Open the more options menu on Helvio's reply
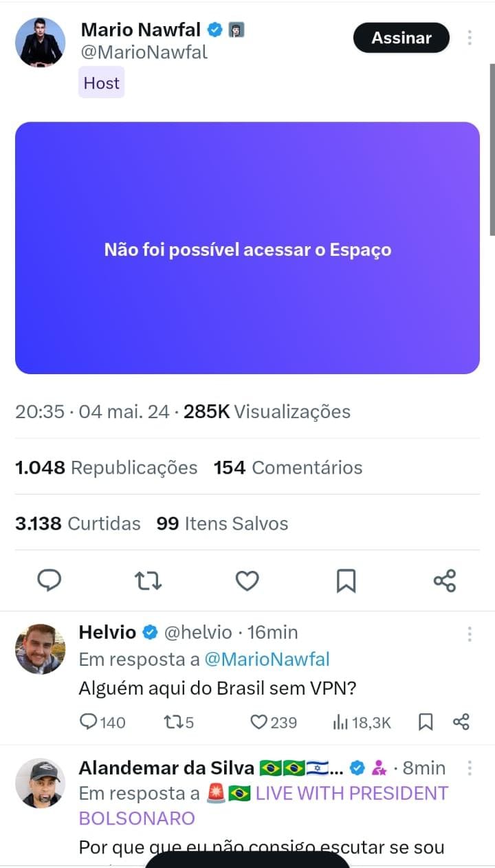This screenshot has width=495, height=868. pyautogui.click(x=470, y=633)
